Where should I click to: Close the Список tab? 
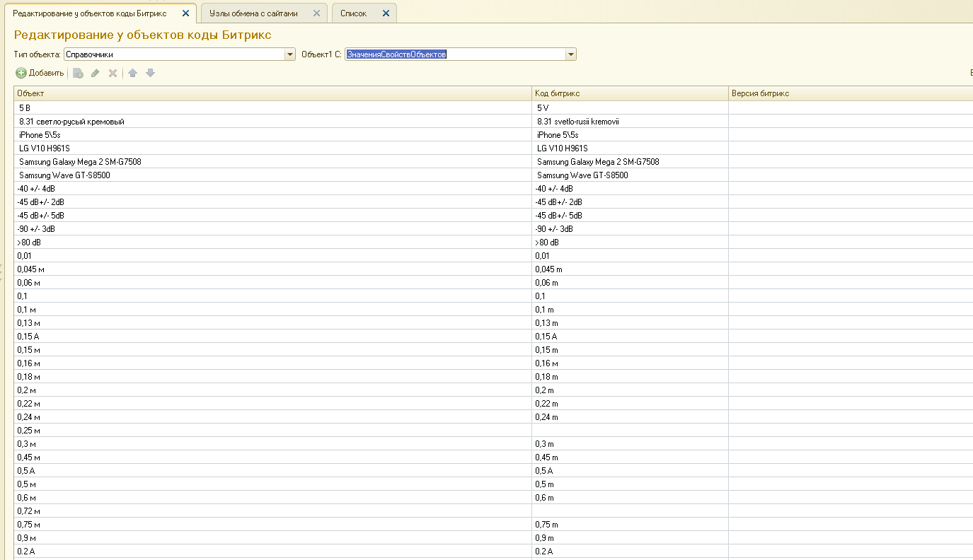pyautogui.click(x=386, y=13)
